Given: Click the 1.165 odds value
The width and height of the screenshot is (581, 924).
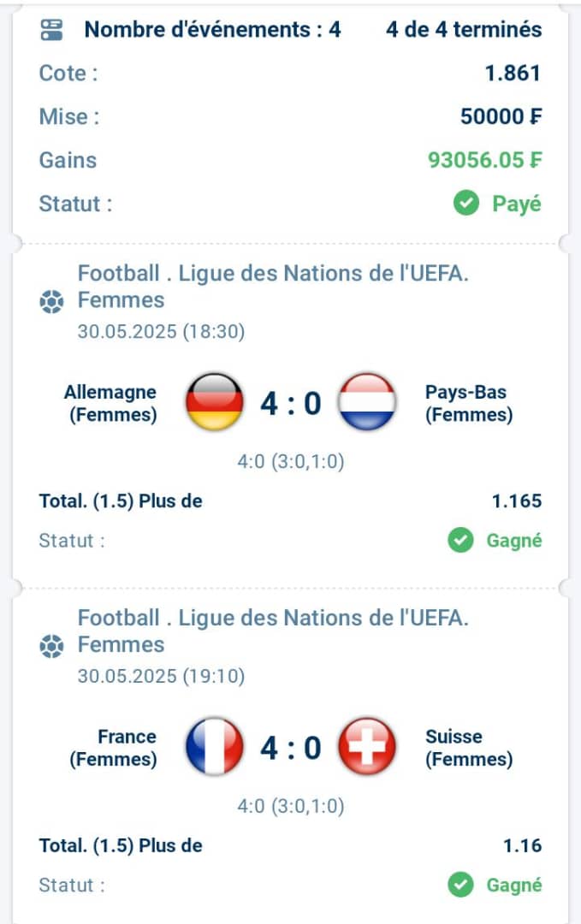Looking at the screenshot, I should [517, 500].
